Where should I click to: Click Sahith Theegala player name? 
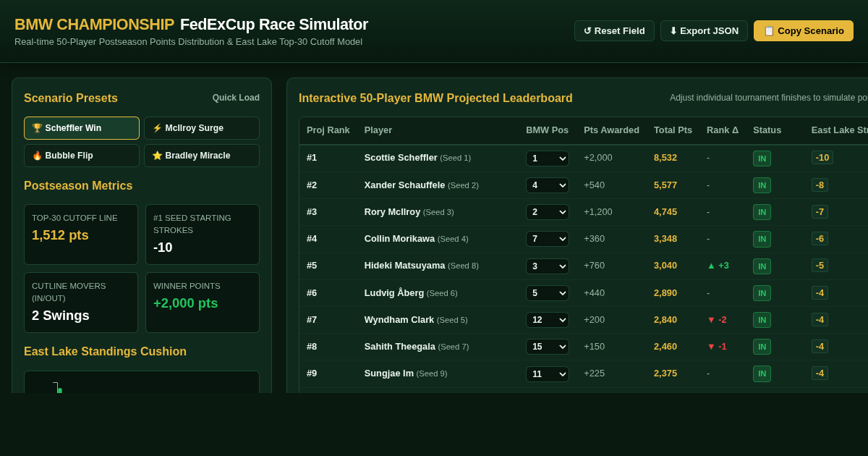click(x=400, y=346)
